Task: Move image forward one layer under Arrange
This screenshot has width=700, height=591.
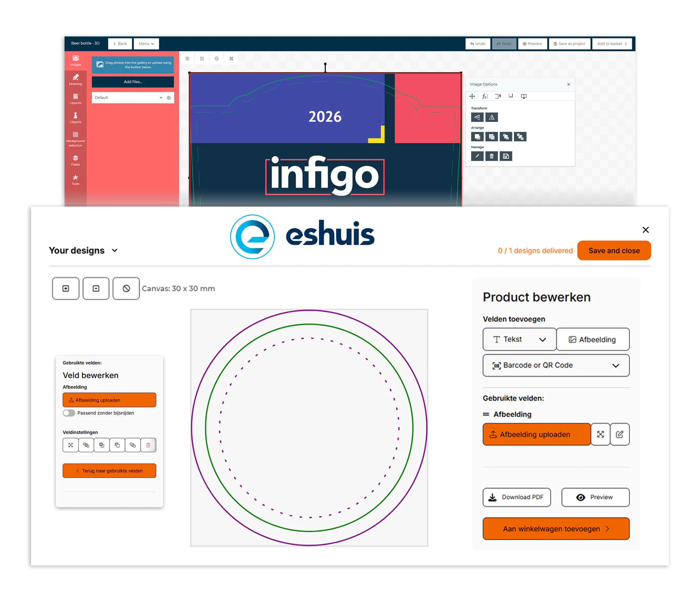Action: point(506,137)
